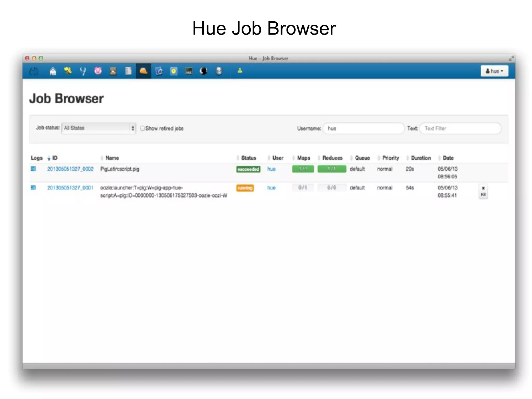Click the succeeded status badge
532x399 pixels.
(x=248, y=169)
